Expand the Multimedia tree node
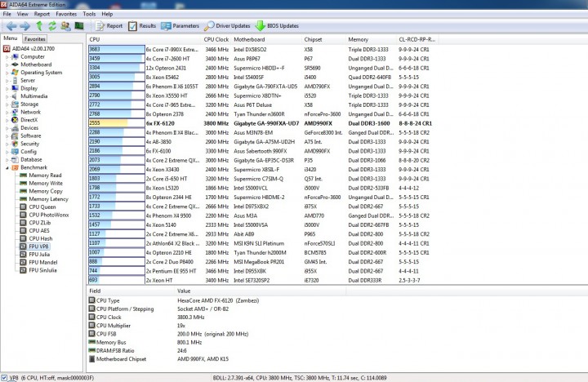588x382 pixels. tap(7, 96)
